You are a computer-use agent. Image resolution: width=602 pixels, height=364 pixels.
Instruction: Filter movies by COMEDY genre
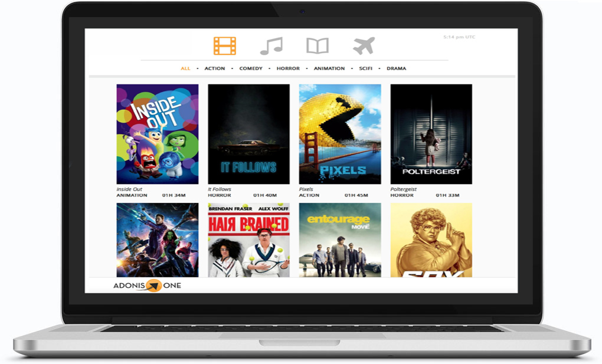click(x=251, y=68)
